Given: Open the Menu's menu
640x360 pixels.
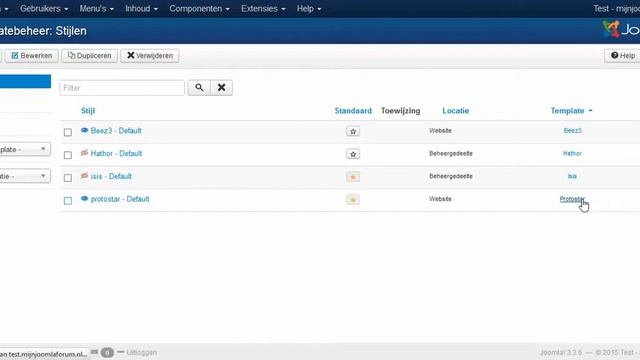Looking at the screenshot, I should tap(97, 9).
